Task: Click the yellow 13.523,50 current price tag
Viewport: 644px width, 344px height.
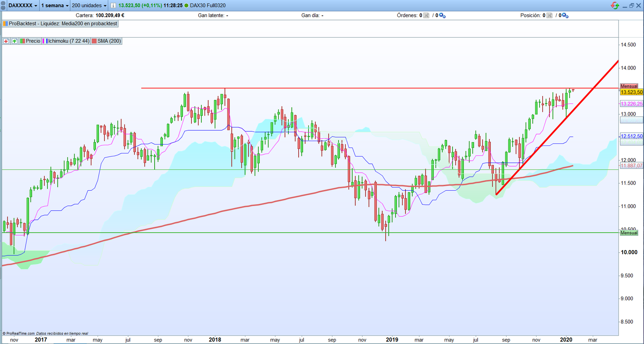Action: (x=632, y=92)
